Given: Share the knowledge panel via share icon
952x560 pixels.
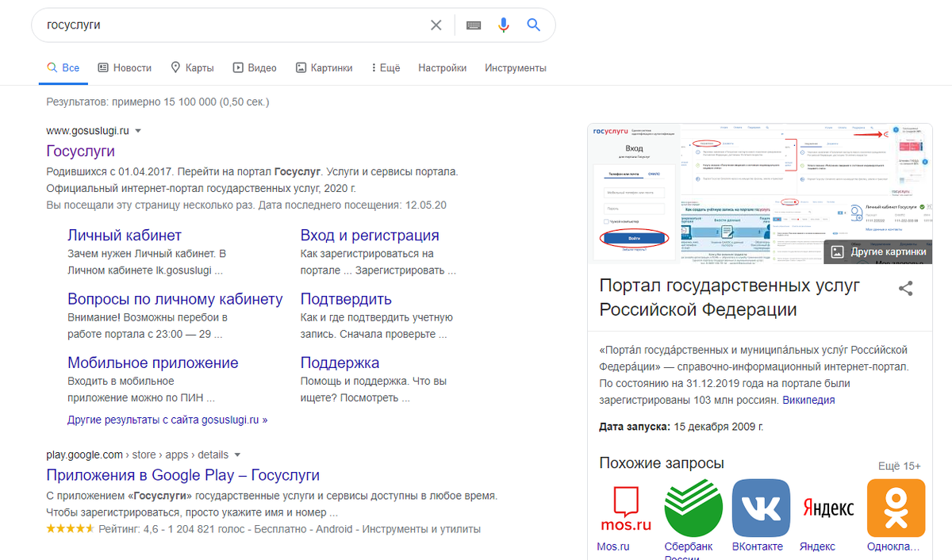Looking at the screenshot, I should click(x=905, y=289).
